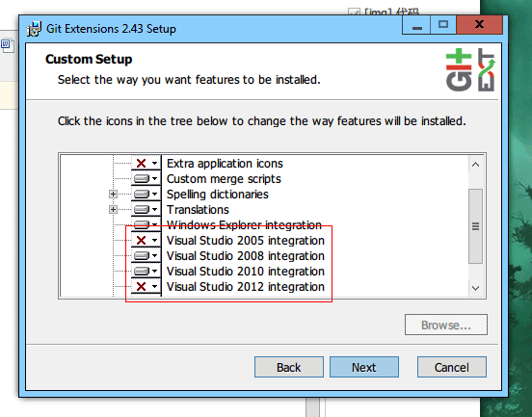Click the red X for Visual Studio 2005 integration
Screen dimensions: 532x417
[x=141, y=241]
